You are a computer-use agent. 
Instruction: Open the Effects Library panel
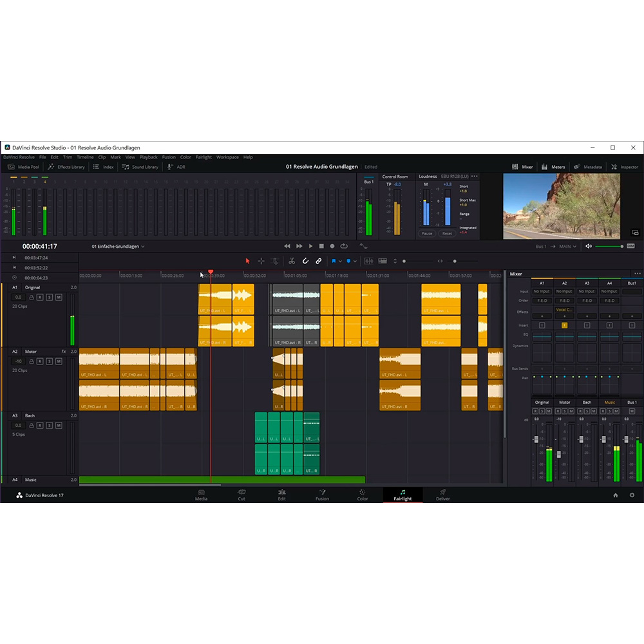pos(66,167)
